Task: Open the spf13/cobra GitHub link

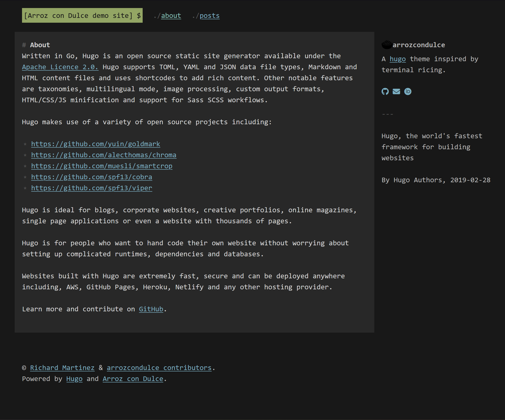Action: (91, 177)
